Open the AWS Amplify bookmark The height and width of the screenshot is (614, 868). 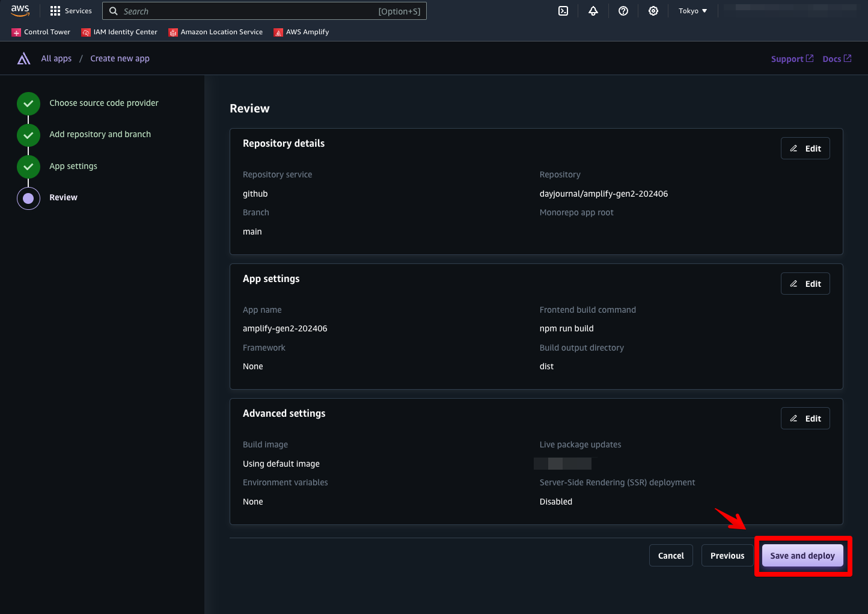[x=301, y=32]
